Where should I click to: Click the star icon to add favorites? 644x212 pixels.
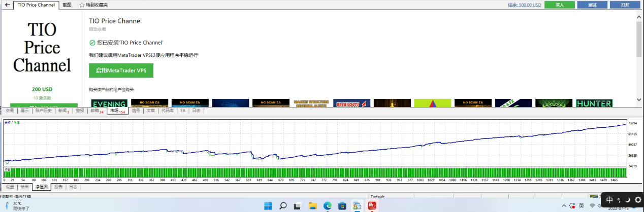point(81,5)
